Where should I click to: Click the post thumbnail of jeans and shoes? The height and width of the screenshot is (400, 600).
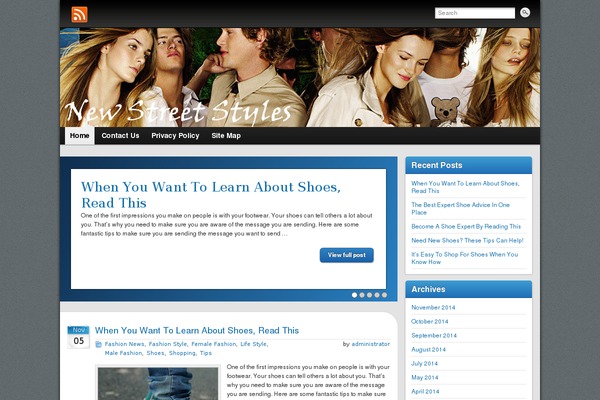click(x=158, y=383)
